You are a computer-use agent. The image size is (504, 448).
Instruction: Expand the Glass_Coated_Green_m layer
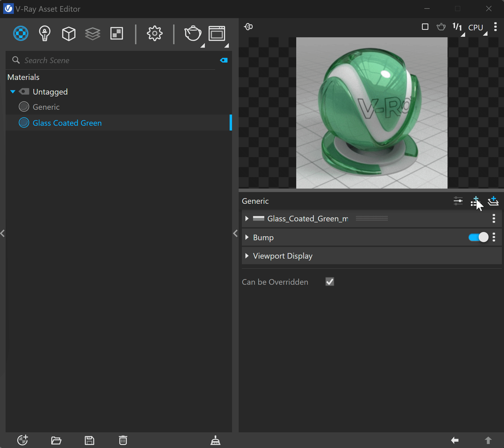tap(247, 218)
